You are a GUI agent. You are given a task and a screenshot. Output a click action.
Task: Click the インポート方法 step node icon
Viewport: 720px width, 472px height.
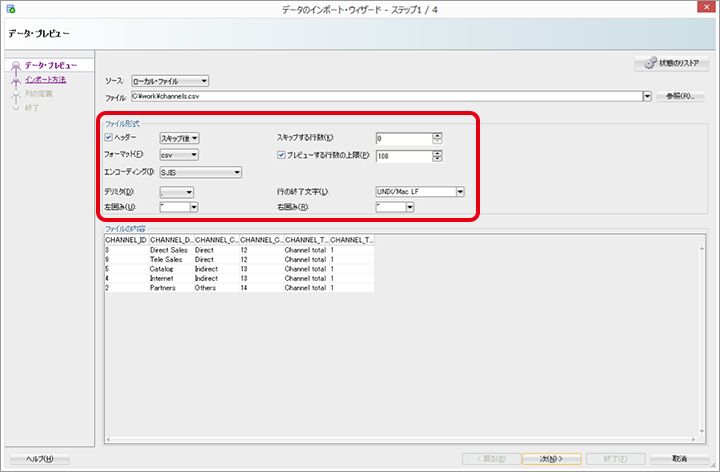click(14, 80)
